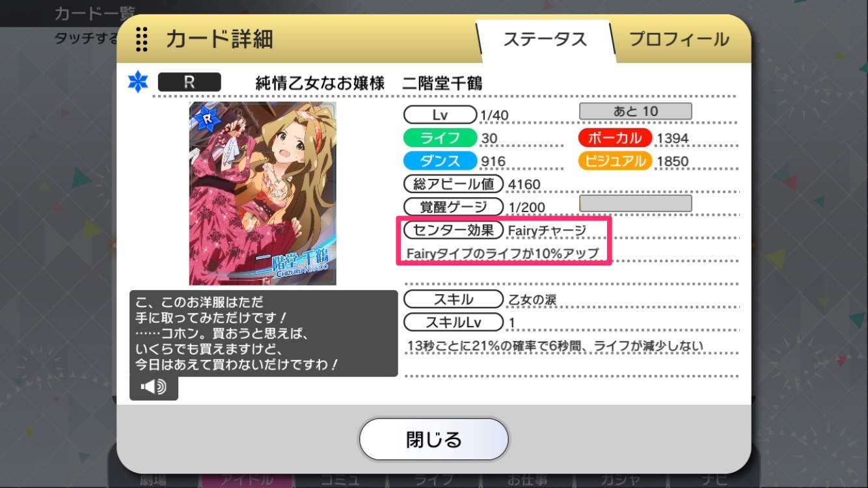This screenshot has height=488, width=868.
Task: Click the あと 10 experience bar
Action: pyautogui.click(x=635, y=111)
